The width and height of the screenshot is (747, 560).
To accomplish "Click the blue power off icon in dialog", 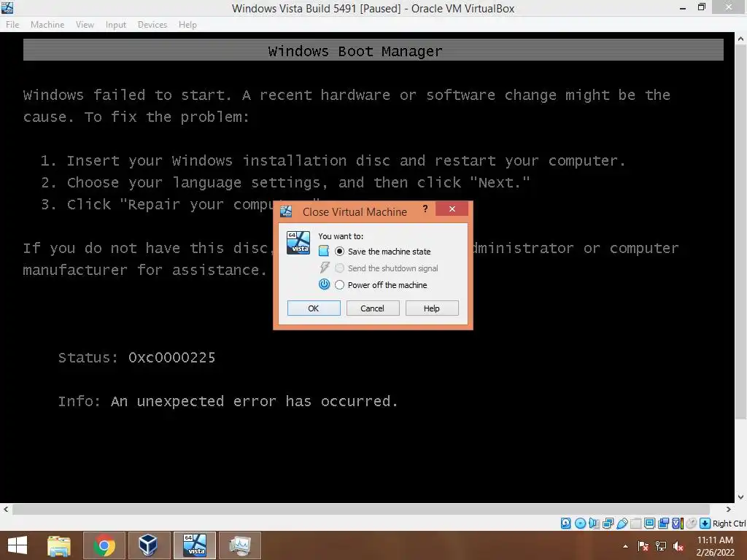I will click(324, 284).
